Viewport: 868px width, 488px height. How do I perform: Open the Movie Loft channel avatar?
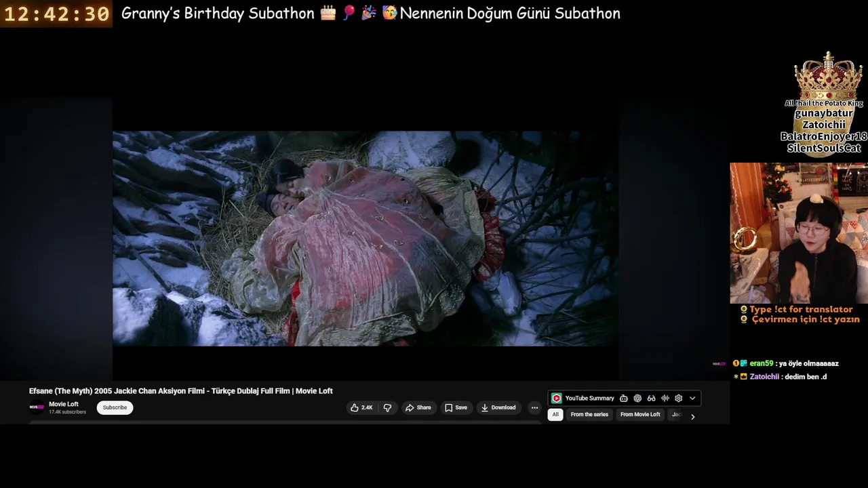point(36,407)
